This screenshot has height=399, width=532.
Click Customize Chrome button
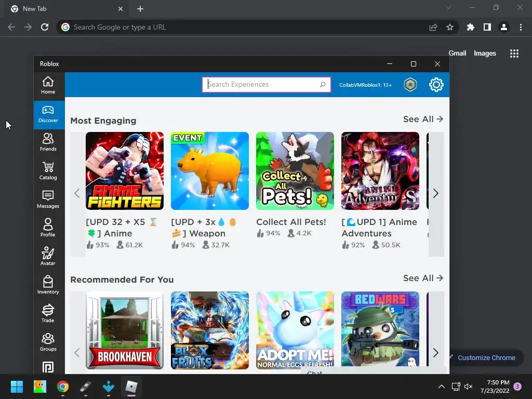[486, 357]
